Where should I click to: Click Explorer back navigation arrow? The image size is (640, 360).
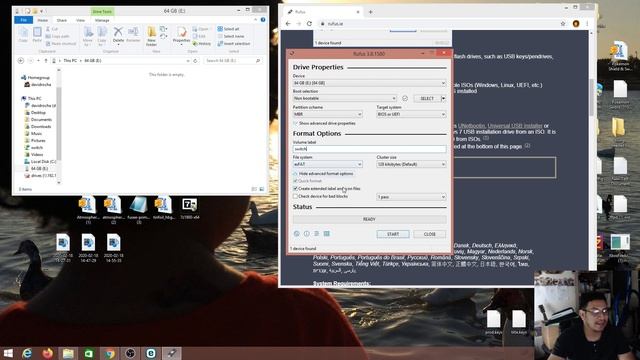coord(20,60)
